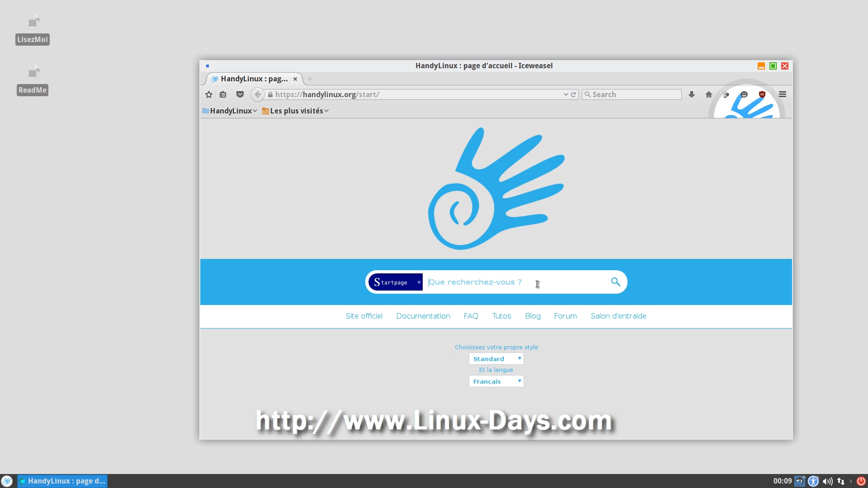Submit search with the magnifier icon
868x488 pixels.
tap(615, 282)
